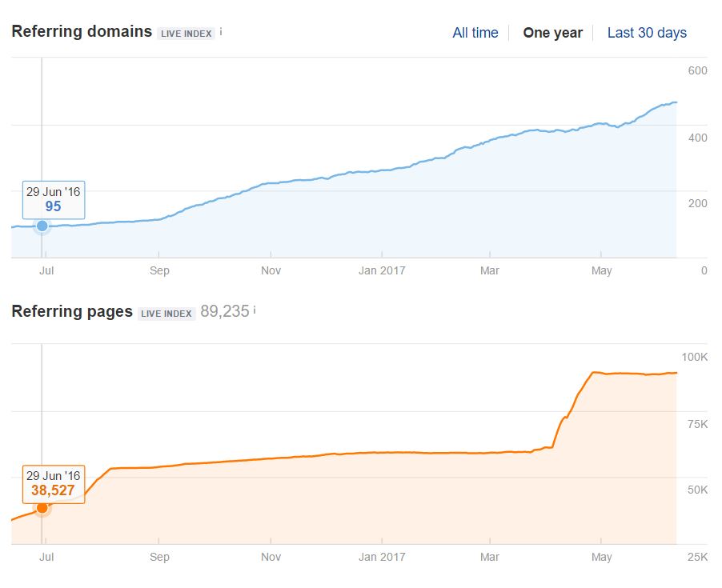Click the 38,527 value tooltip
Screen dimensions: 722x588
[54, 484]
